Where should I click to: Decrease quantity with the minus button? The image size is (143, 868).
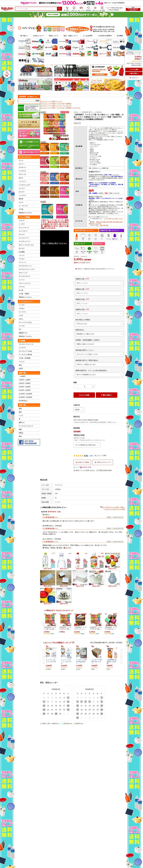point(76,386)
